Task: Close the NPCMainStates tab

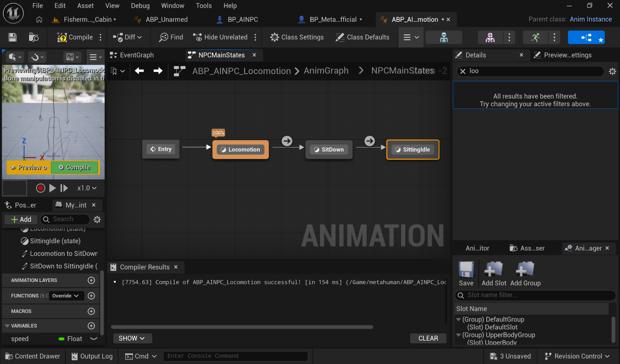Action: point(254,55)
